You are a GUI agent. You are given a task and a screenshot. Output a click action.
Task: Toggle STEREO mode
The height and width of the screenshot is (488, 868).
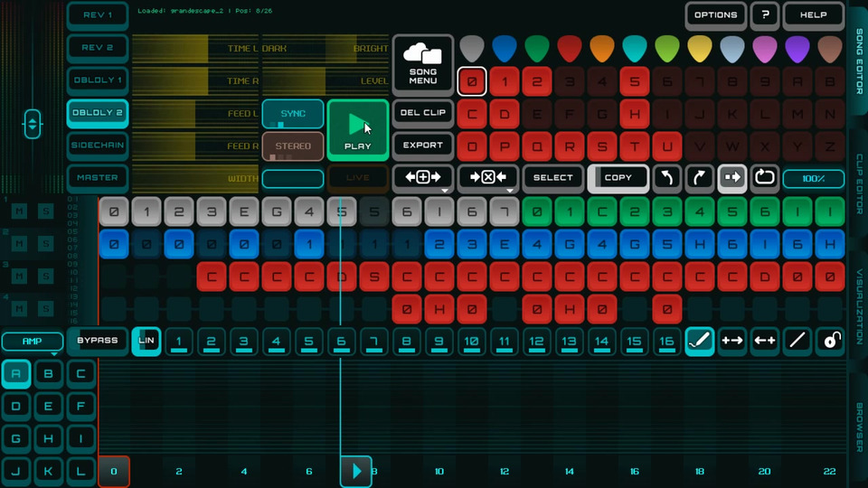[293, 146]
